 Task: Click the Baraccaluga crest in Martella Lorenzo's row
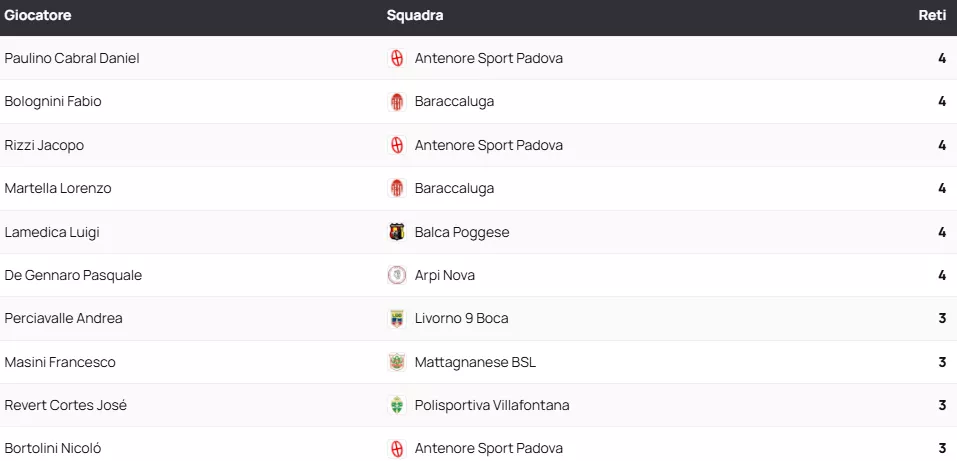tap(397, 189)
